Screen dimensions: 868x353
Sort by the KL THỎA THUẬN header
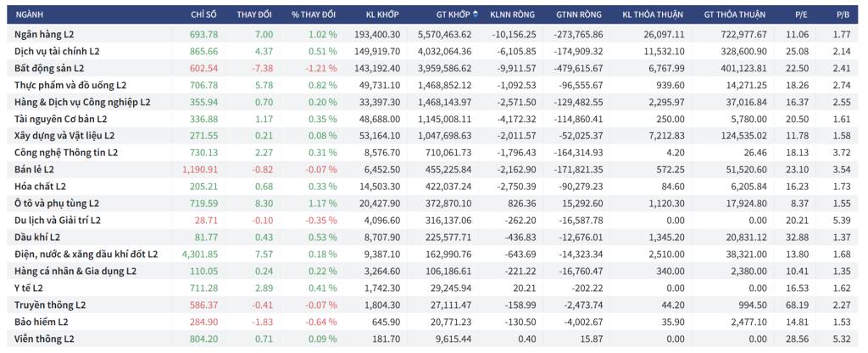(653, 14)
